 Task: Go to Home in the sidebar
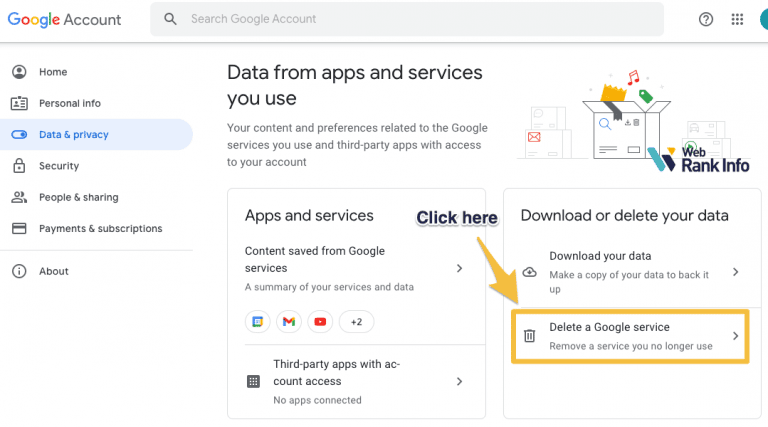53,72
